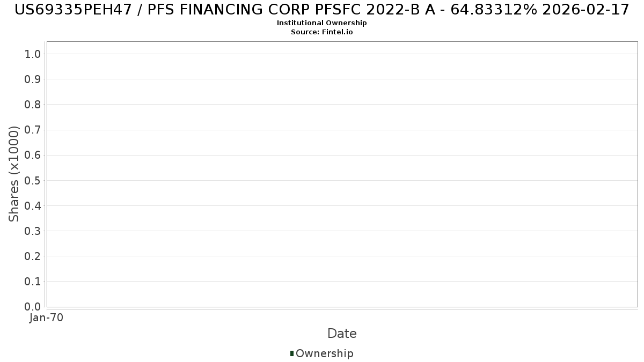This screenshot has height=362, width=644.
Task: Select the Date x-axis title
Action: [x=342, y=334]
